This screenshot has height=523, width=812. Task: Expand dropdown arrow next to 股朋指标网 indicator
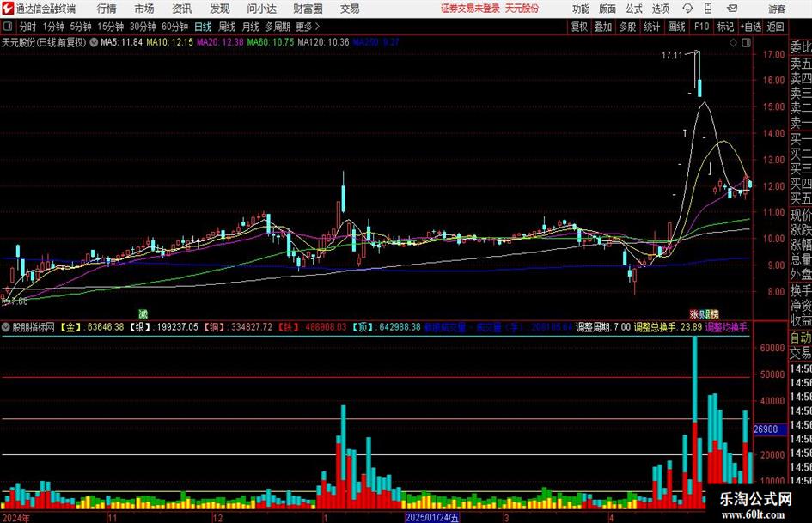click(x=6, y=327)
